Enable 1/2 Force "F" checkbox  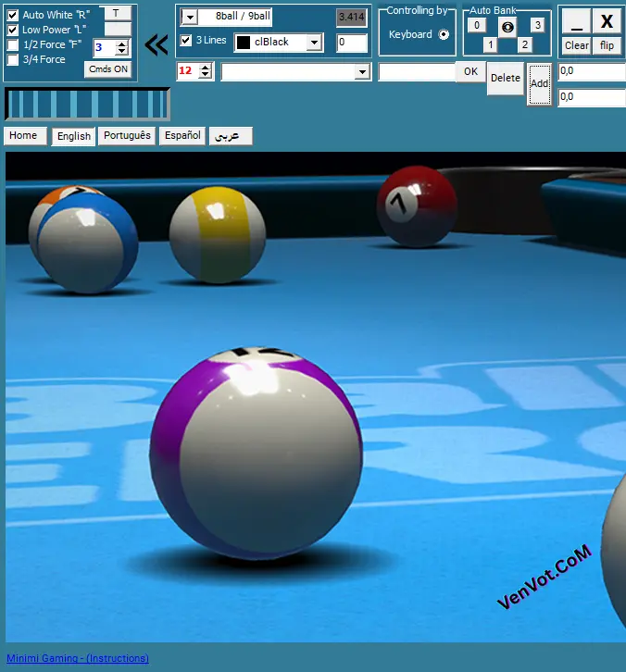13,44
